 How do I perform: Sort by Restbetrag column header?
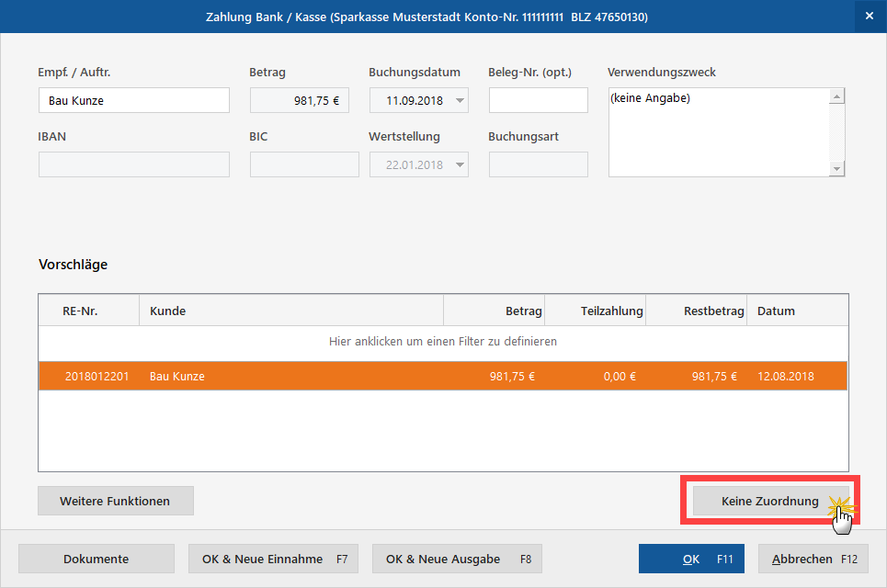(697, 311)
